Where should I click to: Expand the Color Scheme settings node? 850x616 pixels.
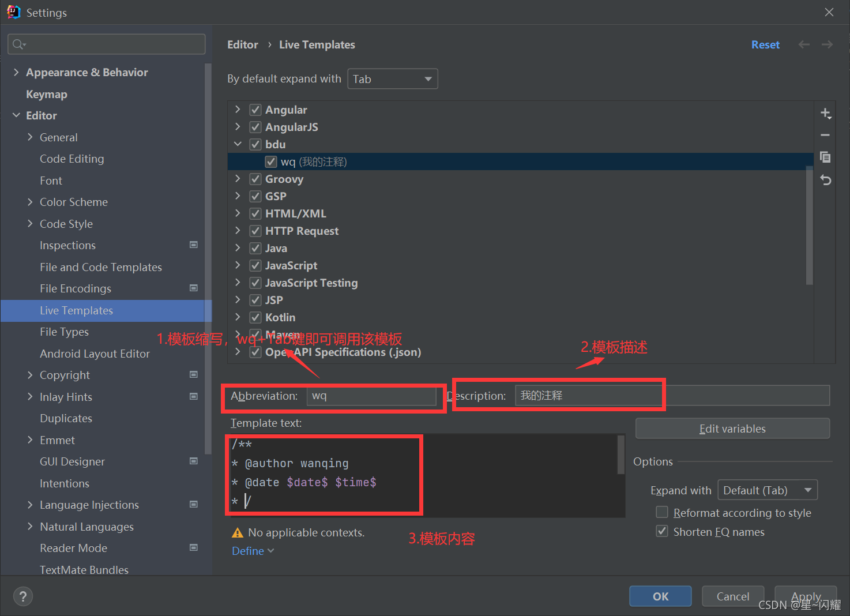click(x=30, y=201)
